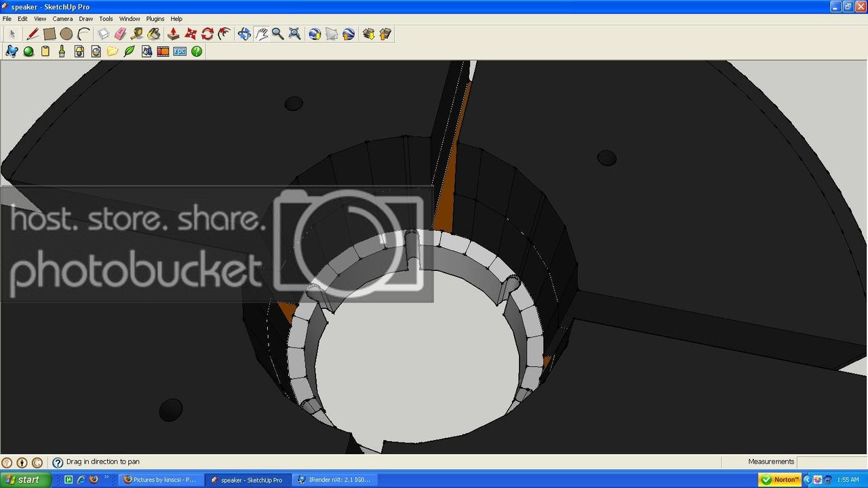
Task: Activate the Tape Measure tool
Action: tap(137, 34)
